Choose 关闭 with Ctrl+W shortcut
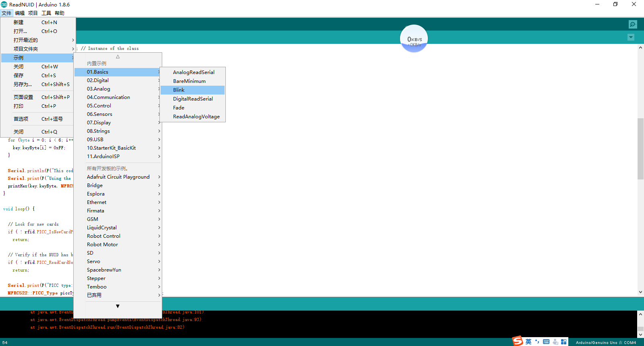Screen dimensions: 644x346 tap(38, 67)
